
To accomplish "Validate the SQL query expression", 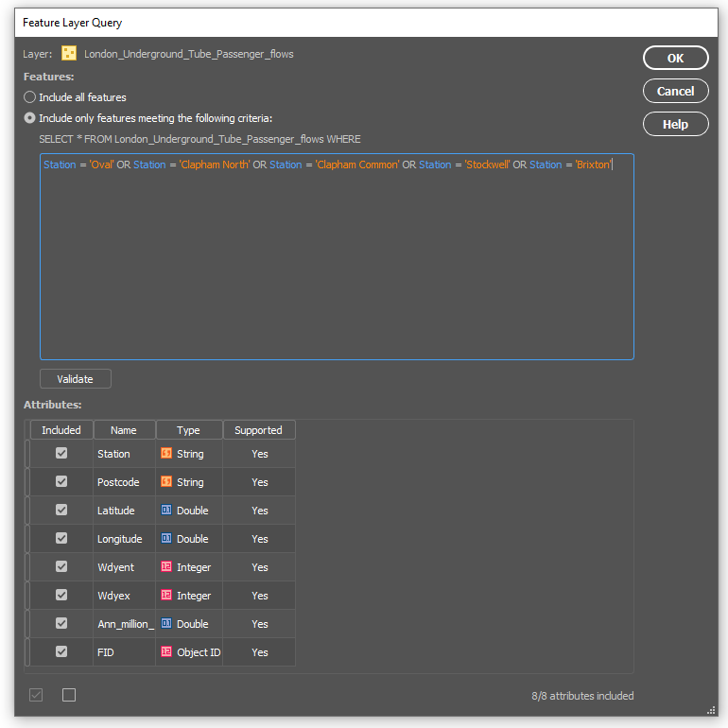I will (x=76, y=379).
